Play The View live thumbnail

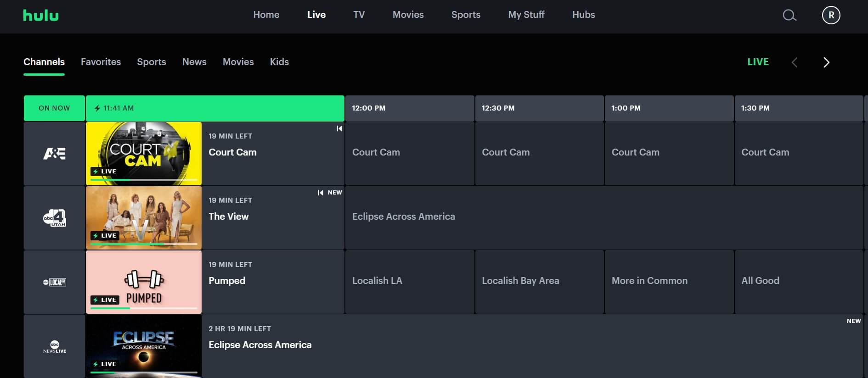click(x=144, y=218)
